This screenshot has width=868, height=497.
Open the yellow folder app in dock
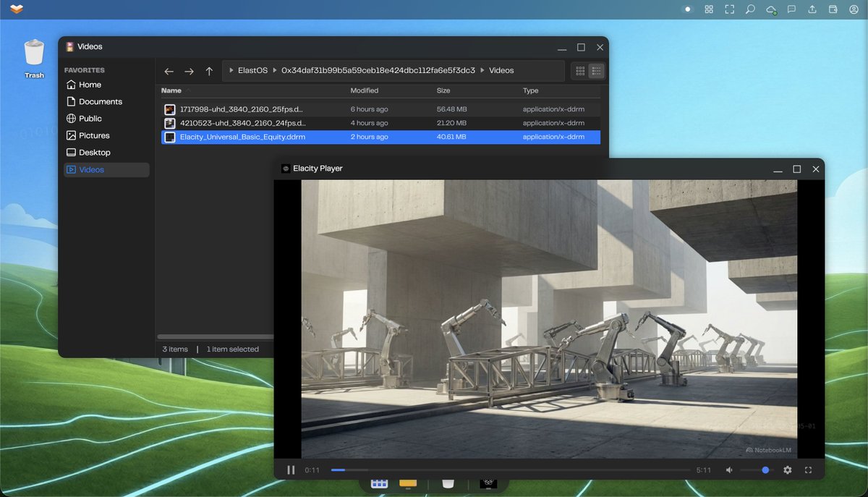click(x=408, y=483)
